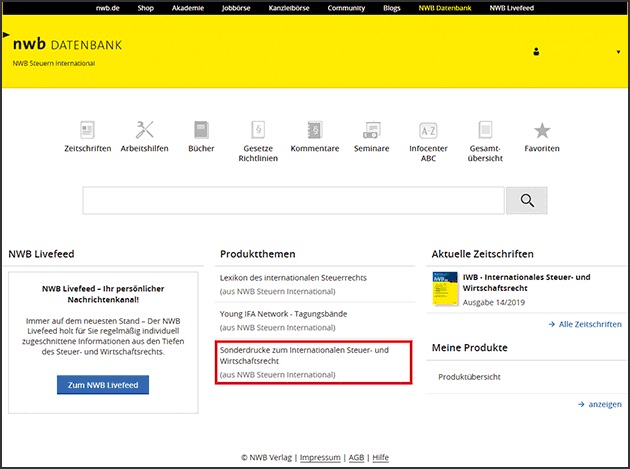
Task: Open Lexikon des internationalen Steuerrechts
Action: click(x=291, y=276)
